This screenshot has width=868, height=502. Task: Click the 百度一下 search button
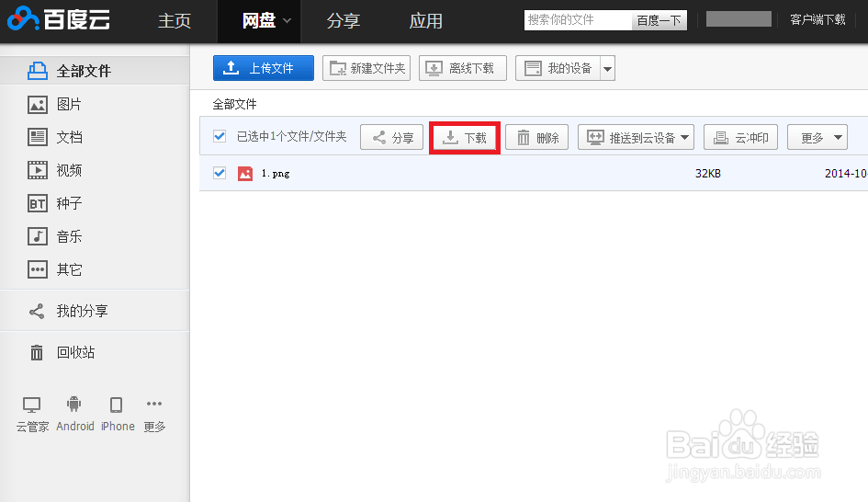(x=659, y=20)
